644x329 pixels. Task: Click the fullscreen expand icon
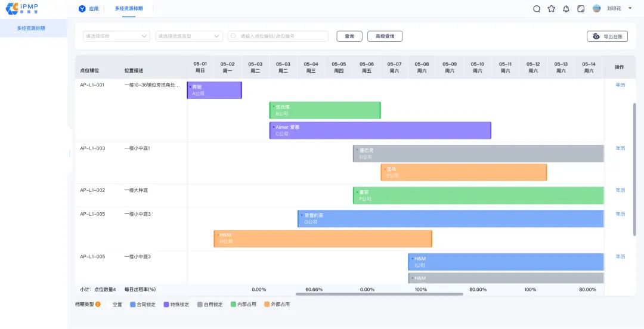coord(581,9)
